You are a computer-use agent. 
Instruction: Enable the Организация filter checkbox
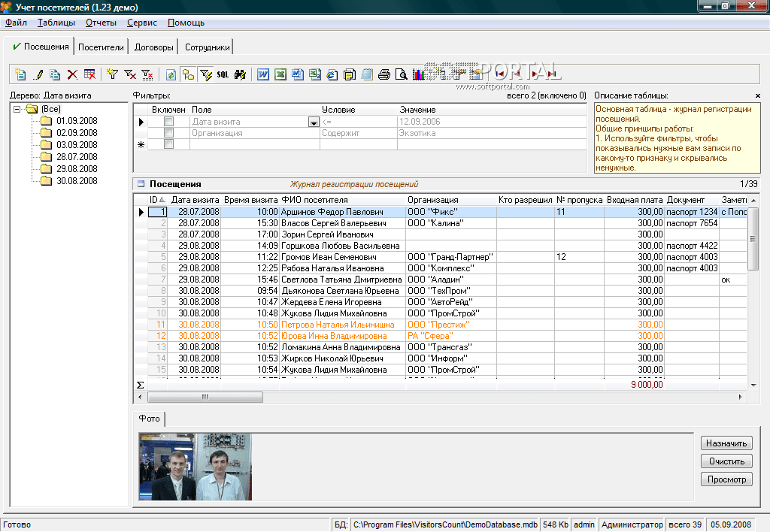pyautogui.click(x=168, y=133)
